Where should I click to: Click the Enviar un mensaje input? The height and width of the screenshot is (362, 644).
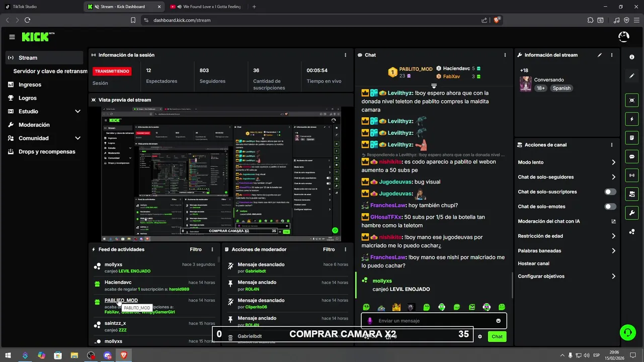pyautogui.click(x=434, y=321)
